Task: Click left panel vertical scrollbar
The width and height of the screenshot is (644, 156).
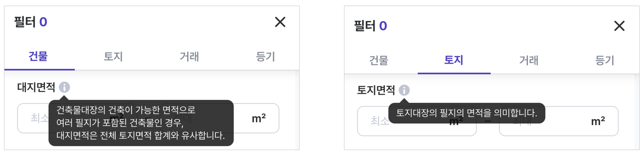Action: 297,110
